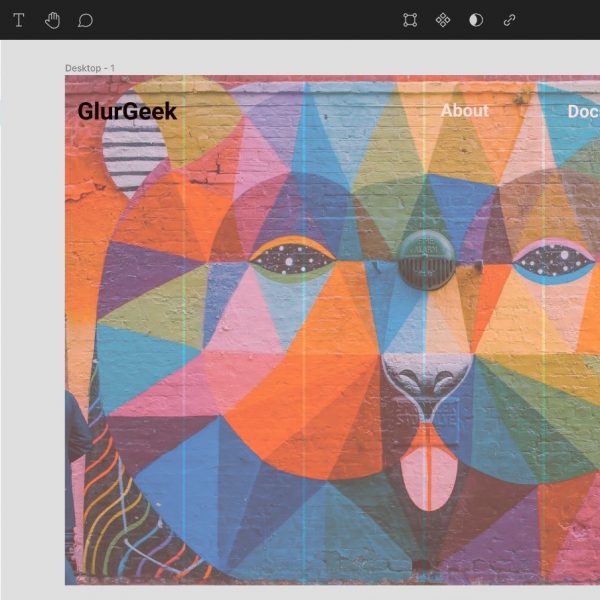The image size is (600, 600).
Task: Select the GlurGeek logo text
Action: pos(127,111)
